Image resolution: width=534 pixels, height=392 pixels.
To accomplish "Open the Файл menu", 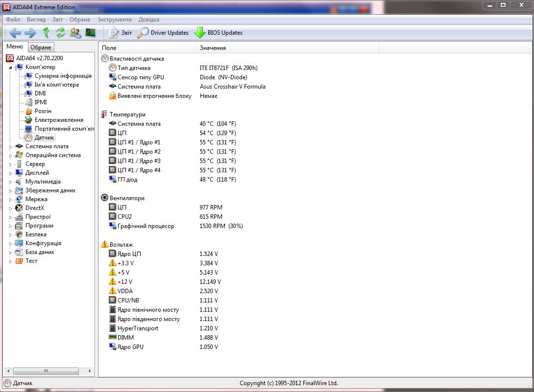I will point(13,20).
